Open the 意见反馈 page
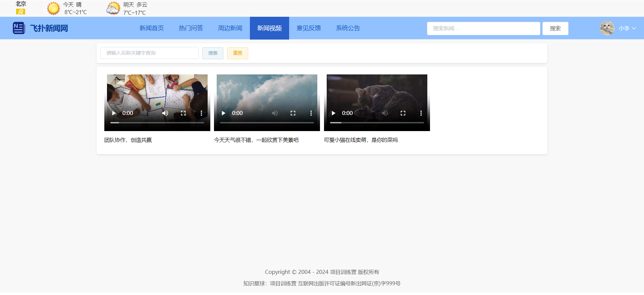644x295 pixels. pyautogui.click(x=309, y=28)
